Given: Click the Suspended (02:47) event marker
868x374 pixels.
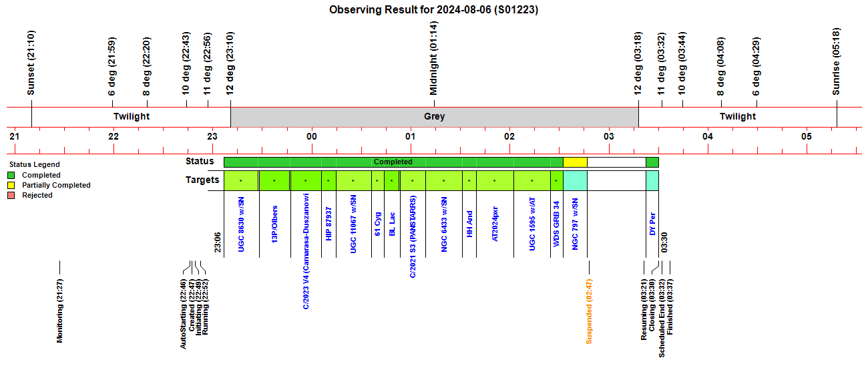Looking at the screenshot, I should [x=589, y=312].
